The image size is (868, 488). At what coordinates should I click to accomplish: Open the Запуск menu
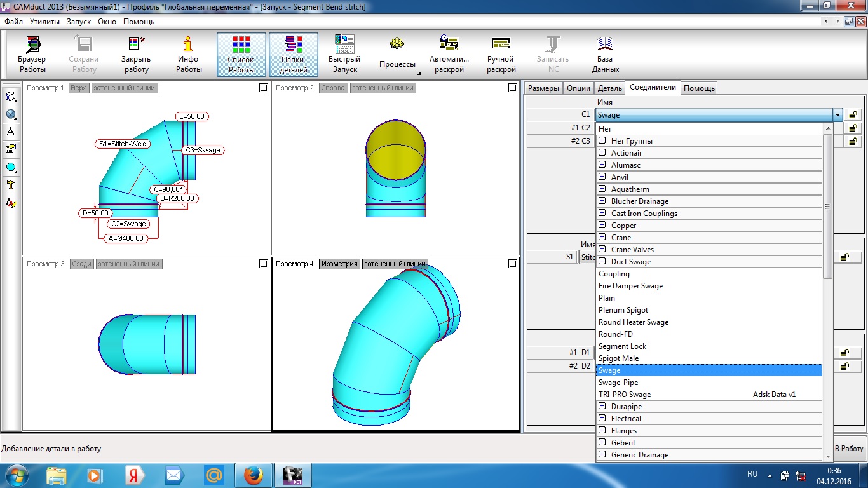(x=79, y=22)
